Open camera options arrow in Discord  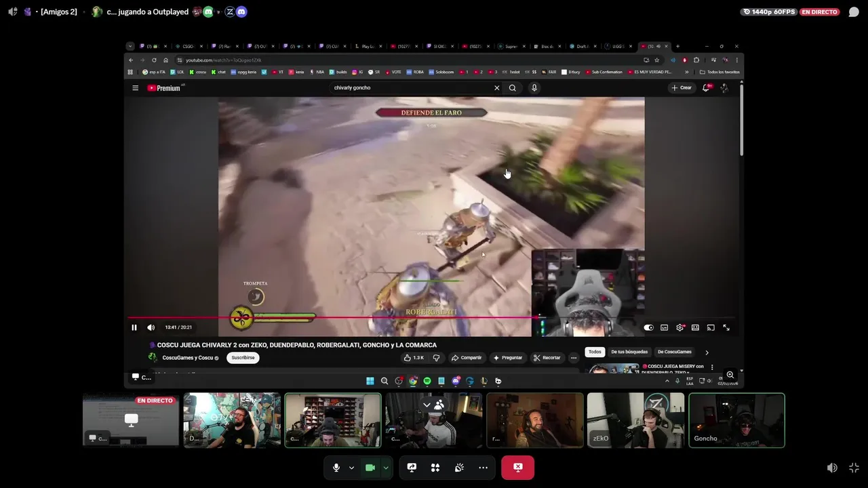[x=386, y=468]
